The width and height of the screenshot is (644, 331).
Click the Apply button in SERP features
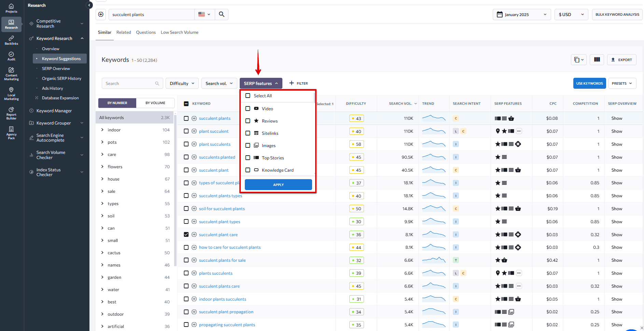(x=278, y=185)
